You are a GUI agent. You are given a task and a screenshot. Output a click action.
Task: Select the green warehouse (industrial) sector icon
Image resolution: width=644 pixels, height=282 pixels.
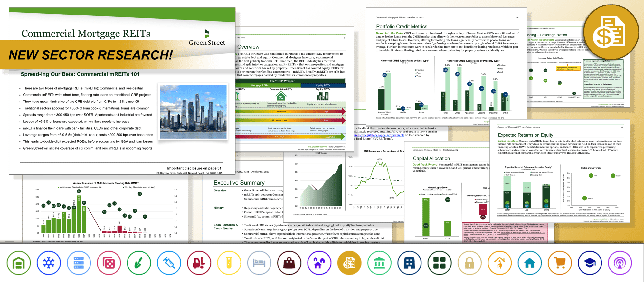pos(19,263)
